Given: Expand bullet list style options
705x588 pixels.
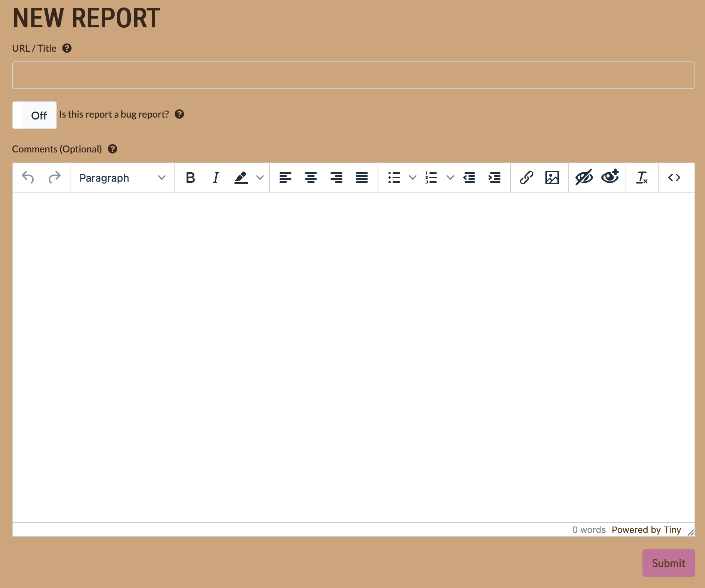Looking at the screenshot, I should coord(413,178).
